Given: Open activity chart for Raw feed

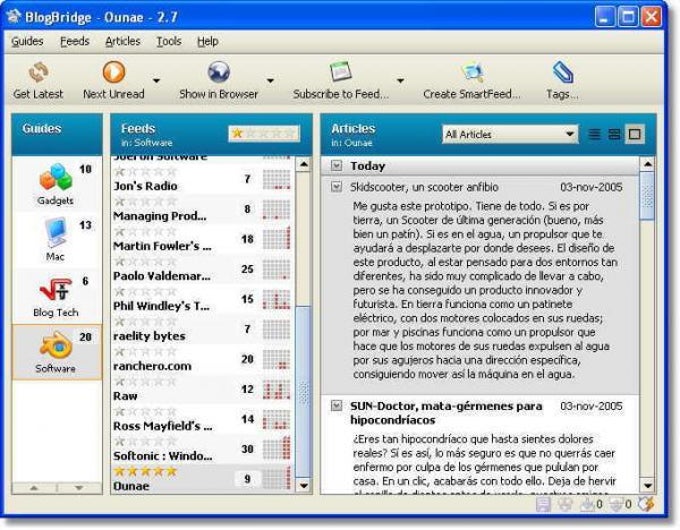Looking at the screenshot, I should click(276, 389).
